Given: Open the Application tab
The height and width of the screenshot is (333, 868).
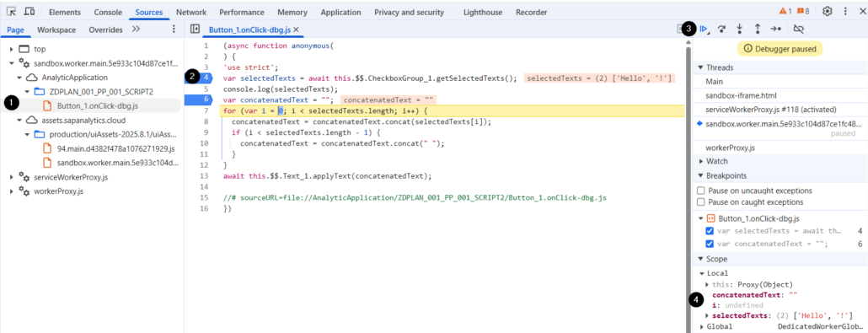Looking at the screenshot, I should [341, 12].
